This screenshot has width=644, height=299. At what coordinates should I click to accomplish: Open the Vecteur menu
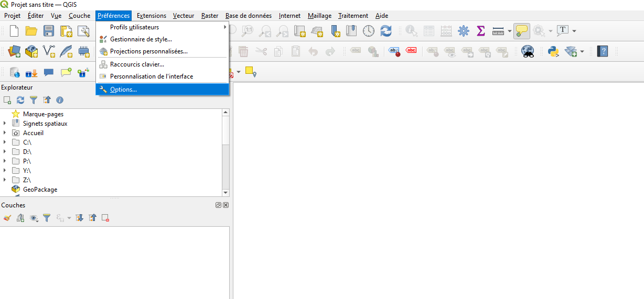pos(184,16)
